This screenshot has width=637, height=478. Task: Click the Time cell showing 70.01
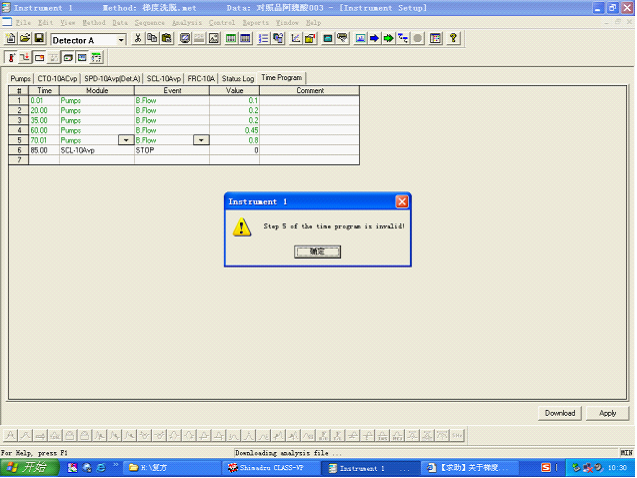pyautogui.click(x=44, y=140)
